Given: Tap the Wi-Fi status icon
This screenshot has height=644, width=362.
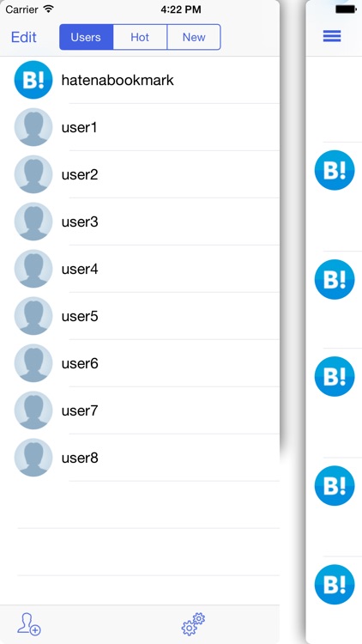Looking at the screenshot, I should tap(48, 9).
